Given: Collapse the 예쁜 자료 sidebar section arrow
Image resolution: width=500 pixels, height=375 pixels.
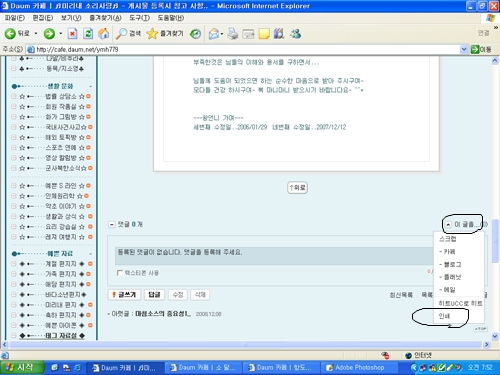Looking at the screenshot, I should (x=90, y=254).
